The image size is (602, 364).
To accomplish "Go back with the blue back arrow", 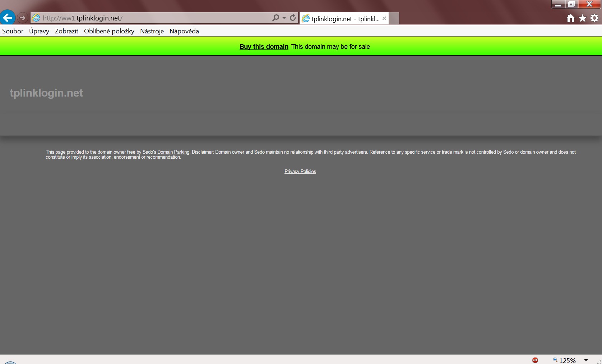I will 8,18.
